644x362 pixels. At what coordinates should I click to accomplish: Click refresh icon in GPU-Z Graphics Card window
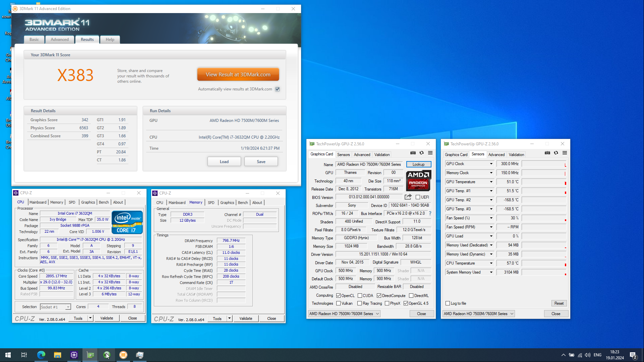point(422,153)
